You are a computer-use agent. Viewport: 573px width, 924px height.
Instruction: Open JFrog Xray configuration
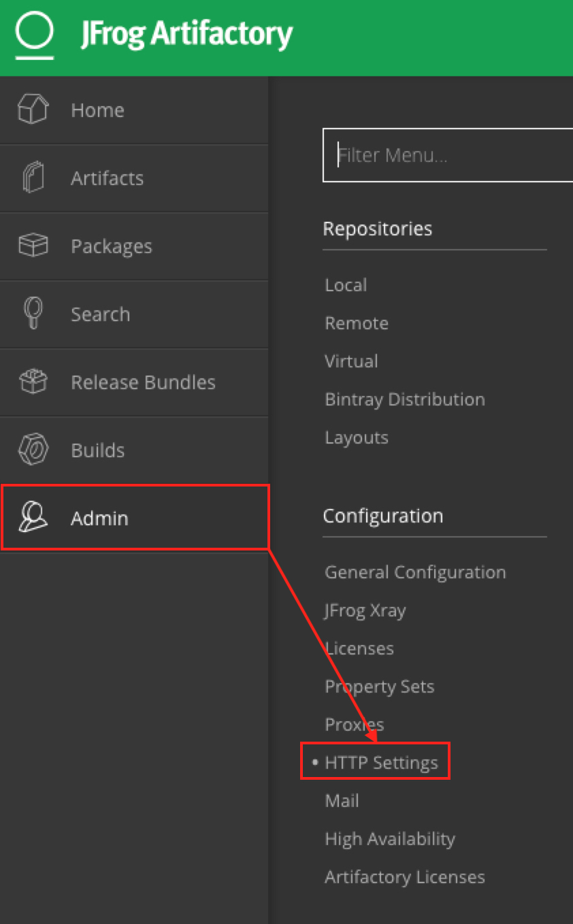tap(365, 610)
